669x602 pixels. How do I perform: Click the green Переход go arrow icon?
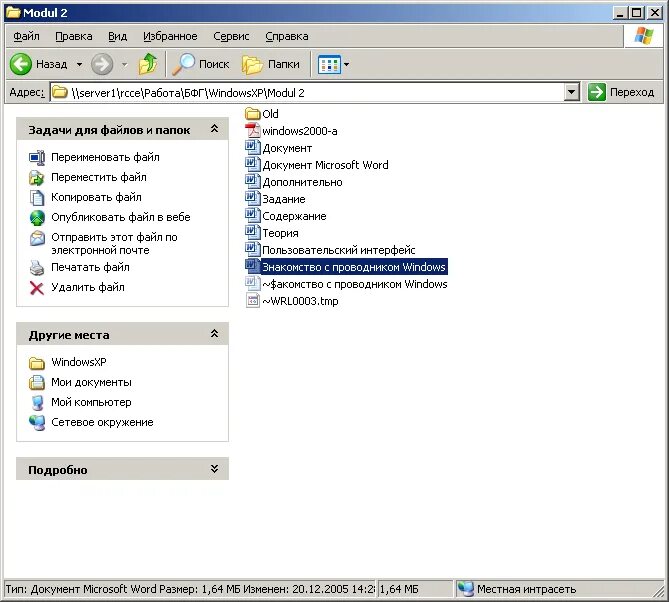[x=596, y=92]
